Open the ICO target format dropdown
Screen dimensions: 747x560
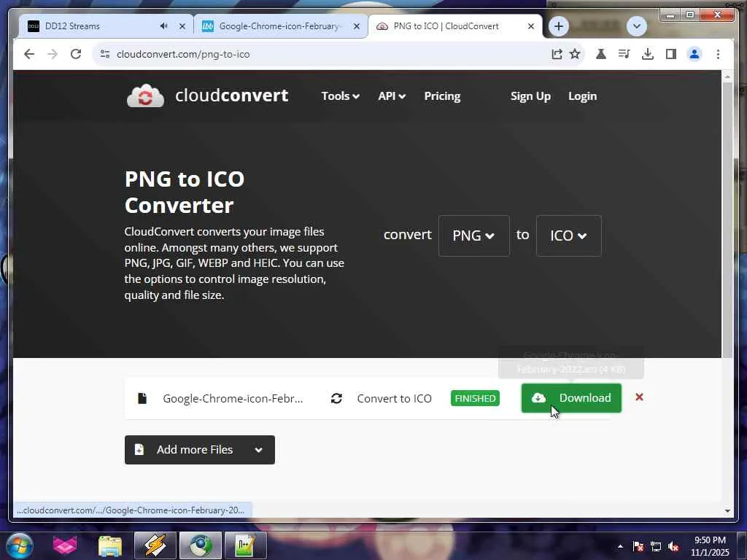pyautogui.click(x=568, y=236)
